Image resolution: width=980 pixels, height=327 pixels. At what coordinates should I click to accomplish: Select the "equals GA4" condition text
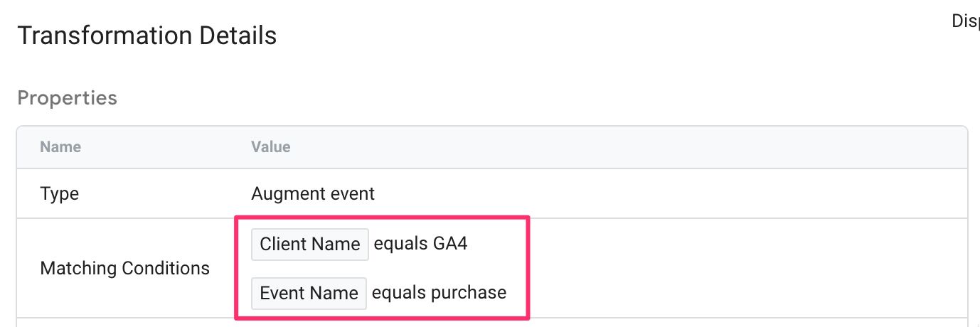point(420,244)
